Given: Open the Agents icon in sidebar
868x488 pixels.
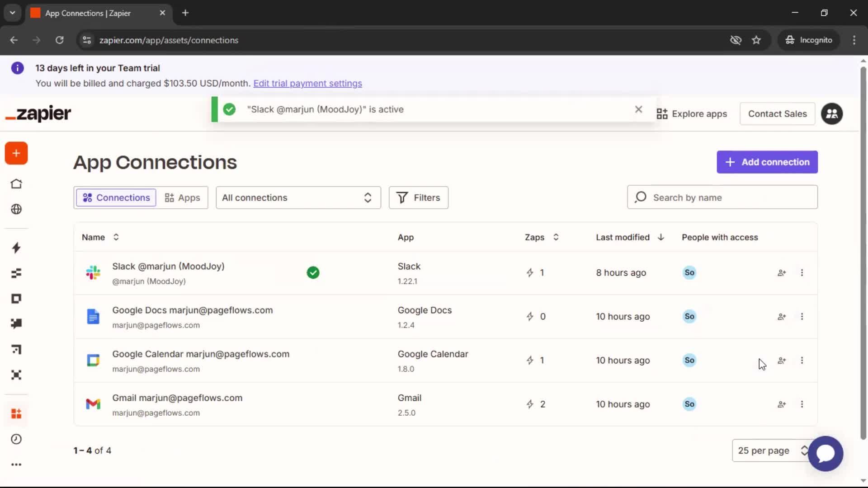Looking at the screenshot, I should 16,375.
